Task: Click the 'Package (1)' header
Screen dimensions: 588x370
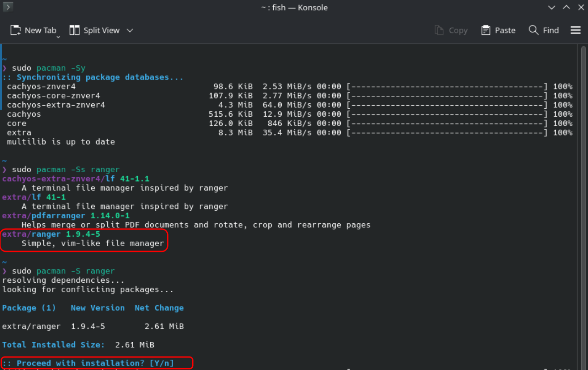Action: coord(29,308)
